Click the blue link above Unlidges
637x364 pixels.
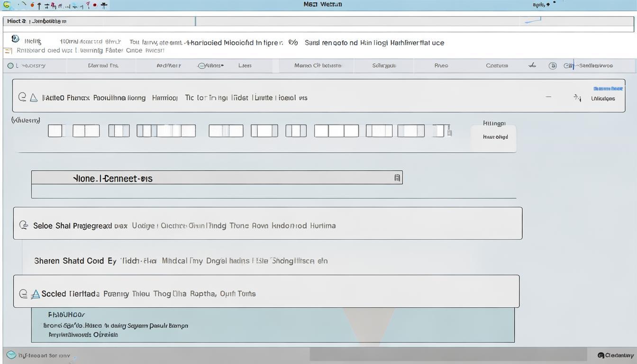tap(608, 89)
